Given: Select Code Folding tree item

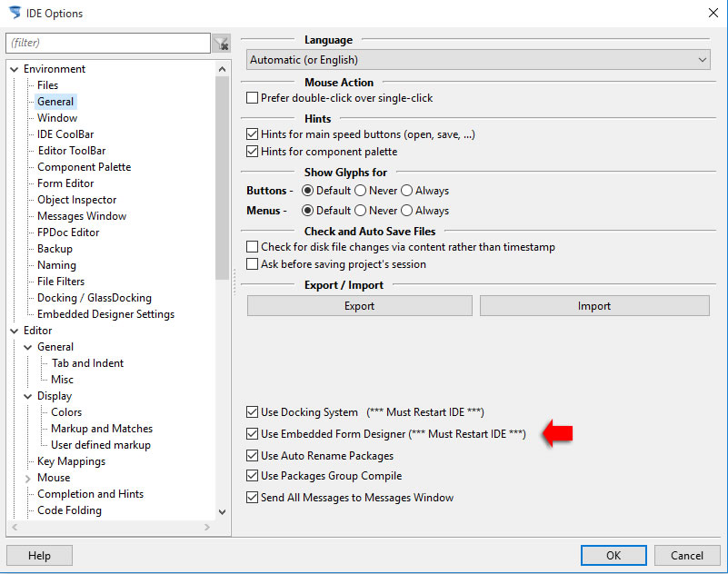Looking at the screenshot, I should coord(69,510).
